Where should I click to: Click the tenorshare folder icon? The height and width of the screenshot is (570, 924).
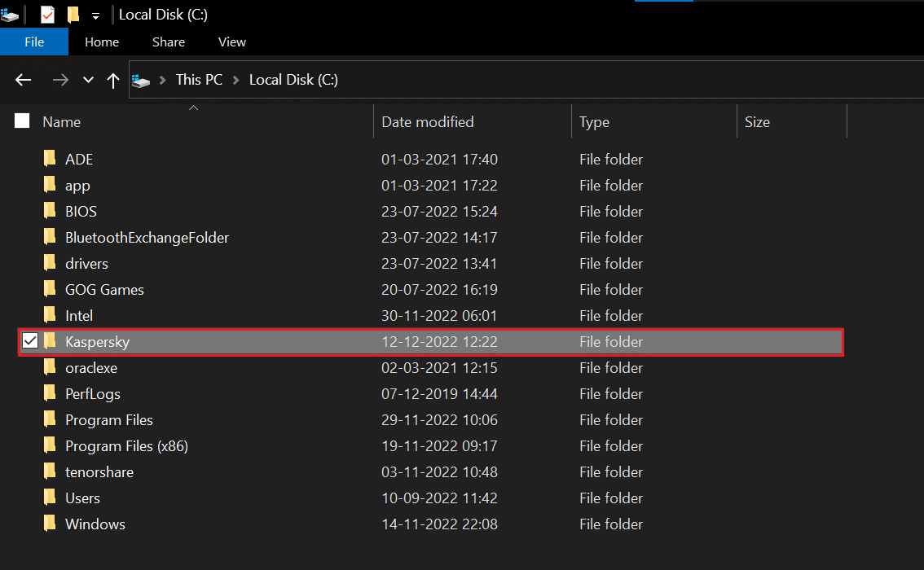pyautogui.click(x=50, y=471)
